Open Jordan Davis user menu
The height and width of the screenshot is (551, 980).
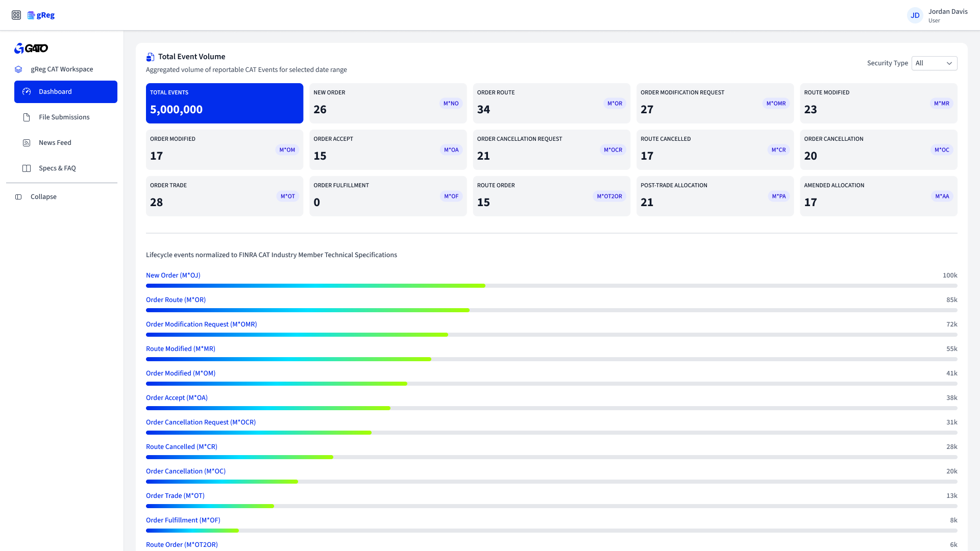[x=937, y=15]
